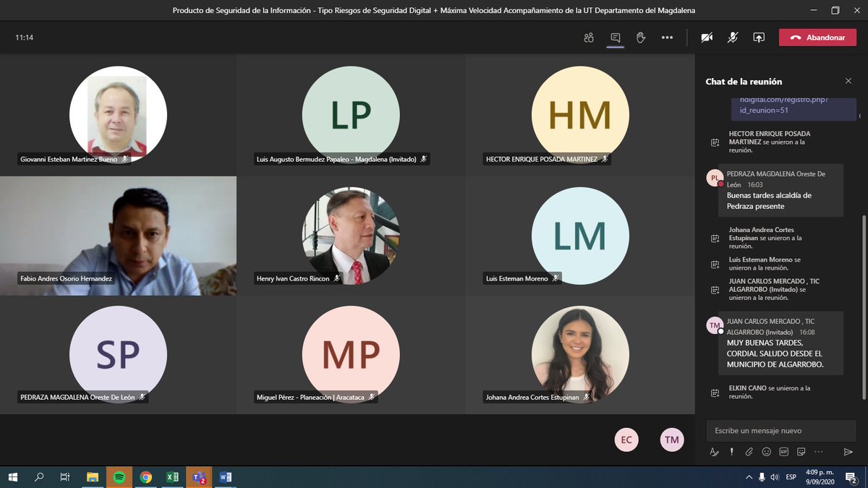Click the label Miguel Pérez - Planeación | Aracataca
The width and height of the screenshot is (868, 488).
tap(312, 397)
